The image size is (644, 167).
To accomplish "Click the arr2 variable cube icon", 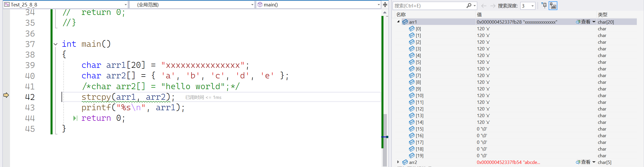I will point(405,162).
